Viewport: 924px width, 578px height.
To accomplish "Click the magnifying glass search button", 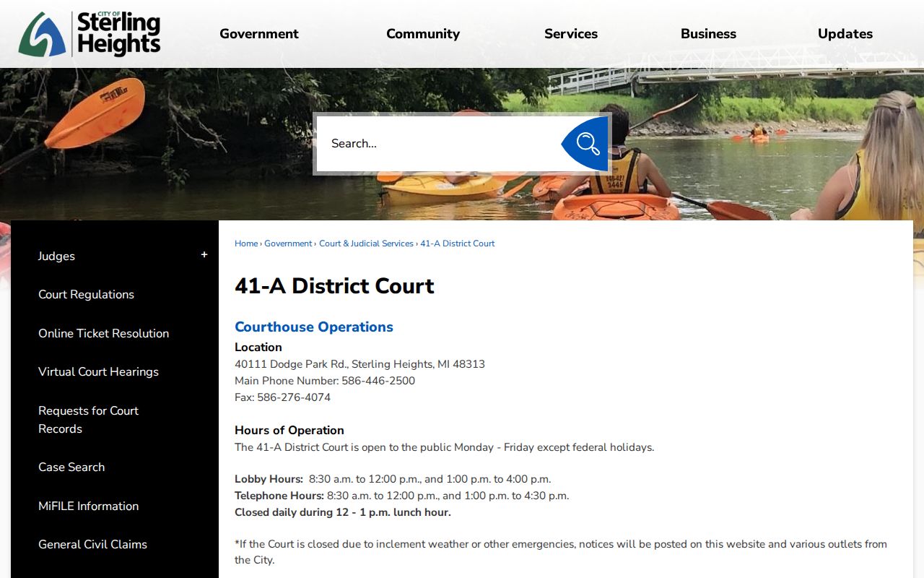I will pyautogui.click(x=585, y=144).
